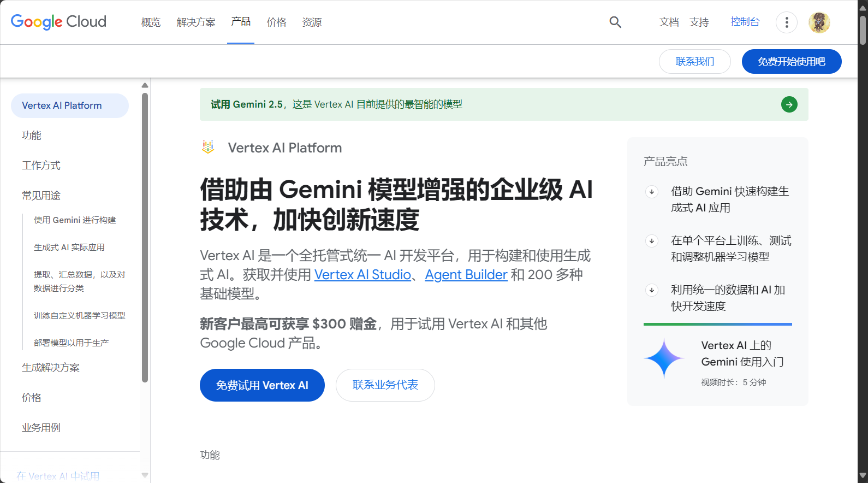This screenshot has width=868, height=483.
Task: Open 使用 Gemini 进行构建 sidebar item
Action: tap(75, 220)
